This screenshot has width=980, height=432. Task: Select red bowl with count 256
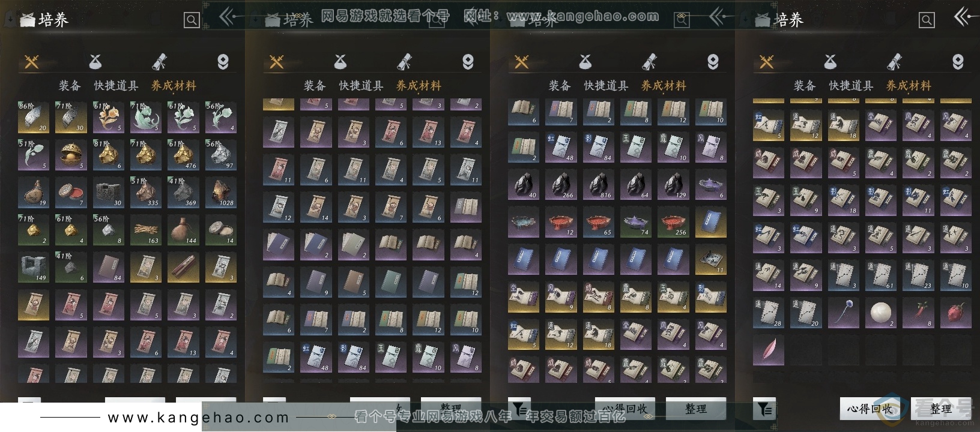(673, 222)
